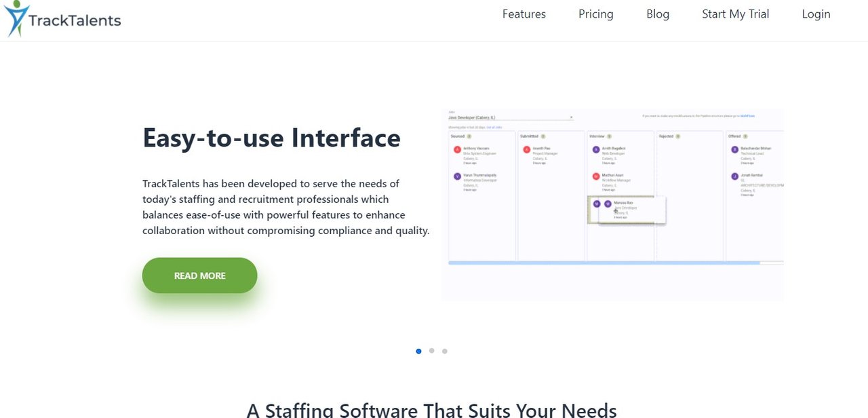
Task: Open the Login page
Action: pos(816,14)
